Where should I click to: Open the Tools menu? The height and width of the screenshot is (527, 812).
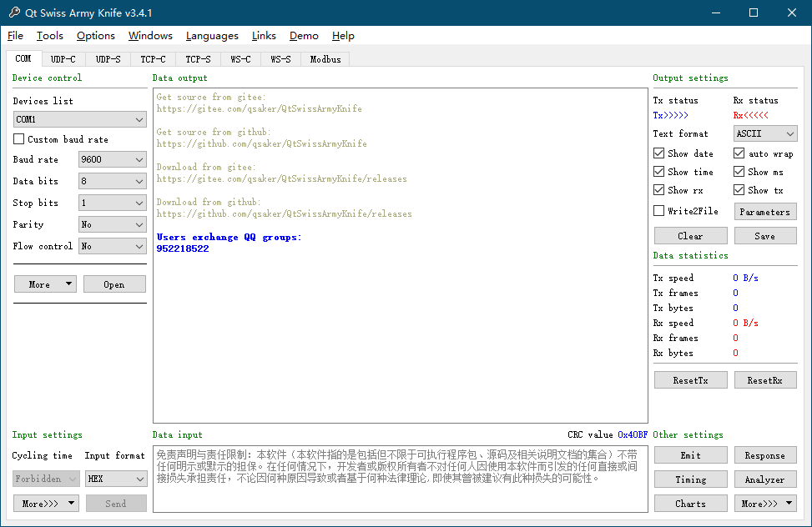(50, 36)
